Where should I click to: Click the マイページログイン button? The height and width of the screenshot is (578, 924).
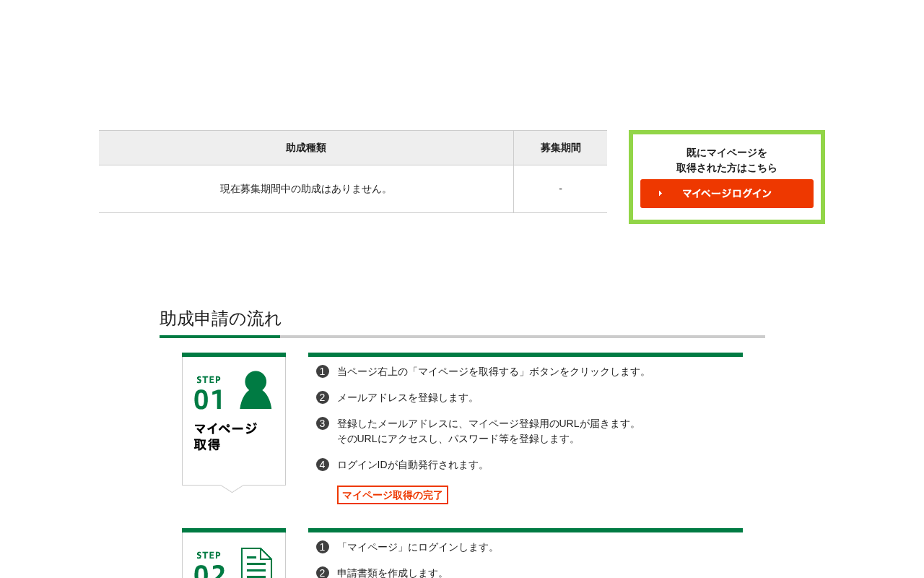pos(726,194)
